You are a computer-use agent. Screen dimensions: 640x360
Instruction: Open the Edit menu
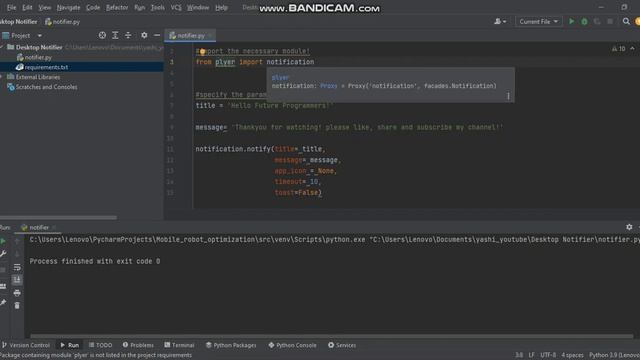click(x=27, y=7)
